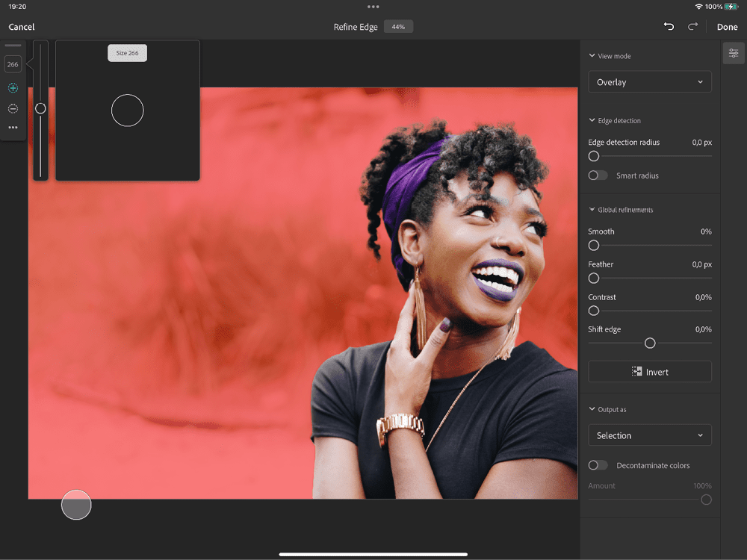Select the subtract-from-selection brush icon
Screen dimensions: 747x560
(x=13, y=108)
